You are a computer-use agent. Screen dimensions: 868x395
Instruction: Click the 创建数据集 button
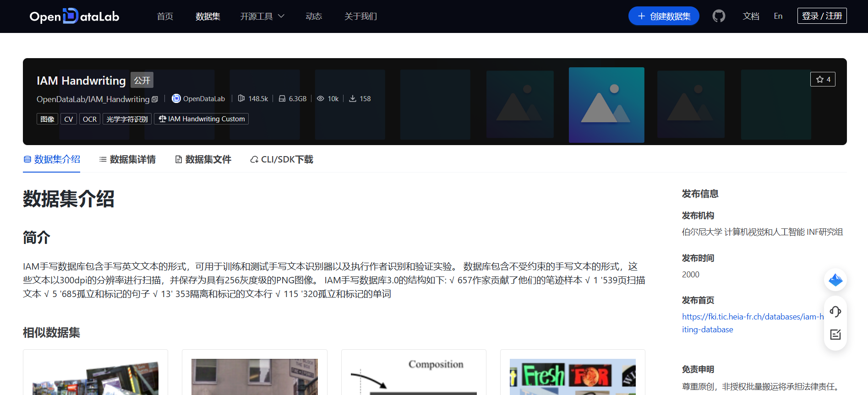[x=664, y=16]
